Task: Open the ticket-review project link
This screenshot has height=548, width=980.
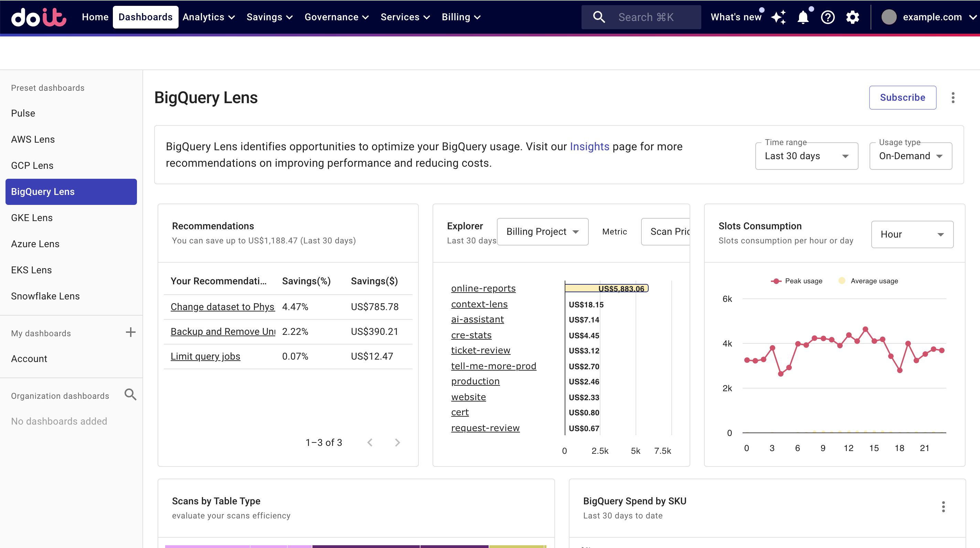Action: [x=480, y=350]
